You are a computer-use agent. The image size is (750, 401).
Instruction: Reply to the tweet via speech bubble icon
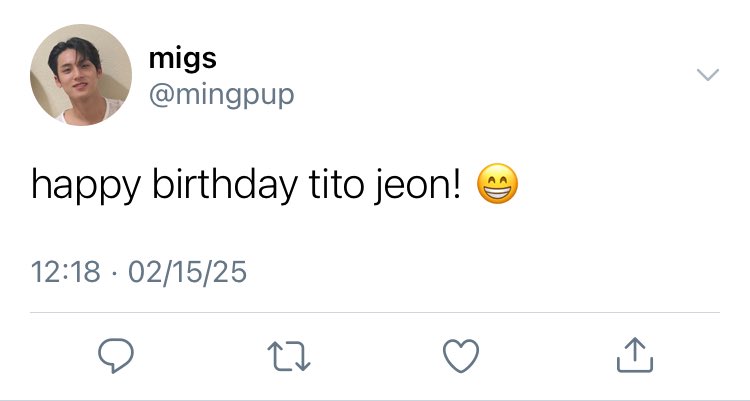(x=116, y=356)
